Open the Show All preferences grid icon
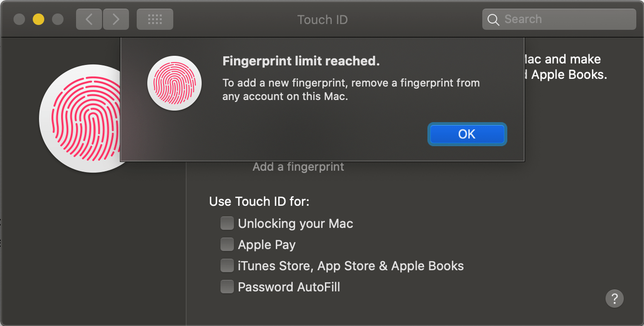Viewport: 644px width, 326px height. tap(155, 19)
